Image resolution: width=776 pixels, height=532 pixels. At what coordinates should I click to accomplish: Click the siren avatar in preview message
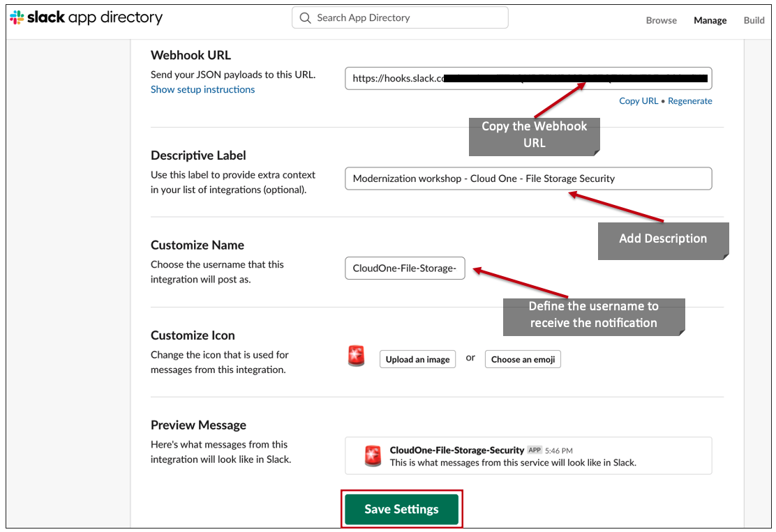pos(373,456)
